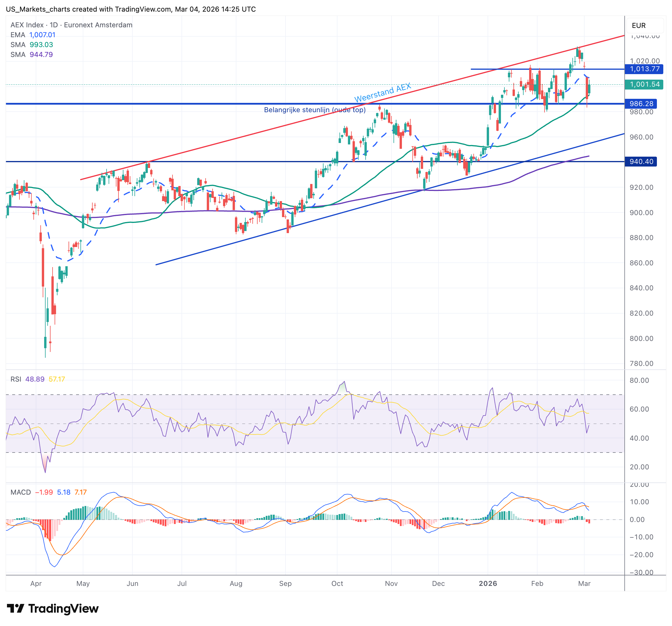Click the MACD histogram value -1.99
The height and width of the screenshot is (626, 672).
44,492
